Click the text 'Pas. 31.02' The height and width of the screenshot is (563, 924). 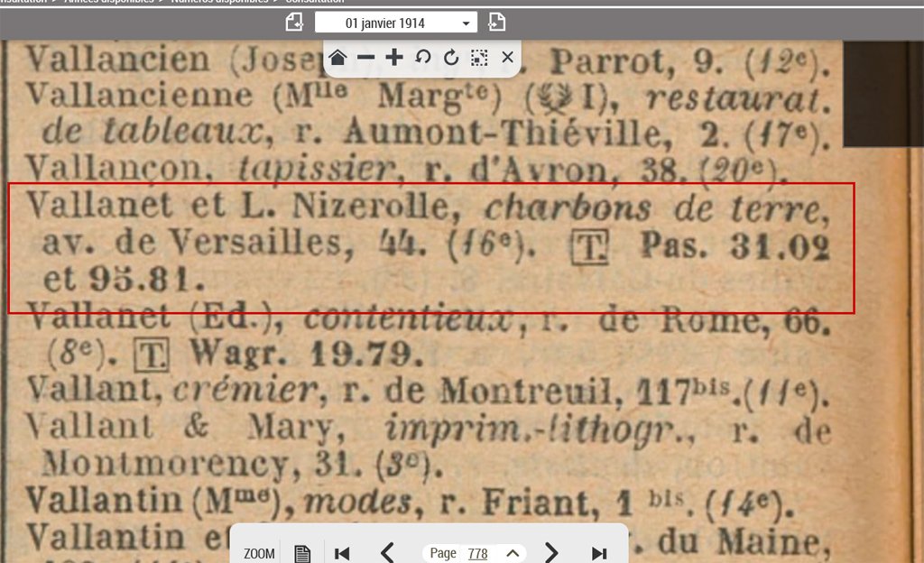[x=735, y=245]
